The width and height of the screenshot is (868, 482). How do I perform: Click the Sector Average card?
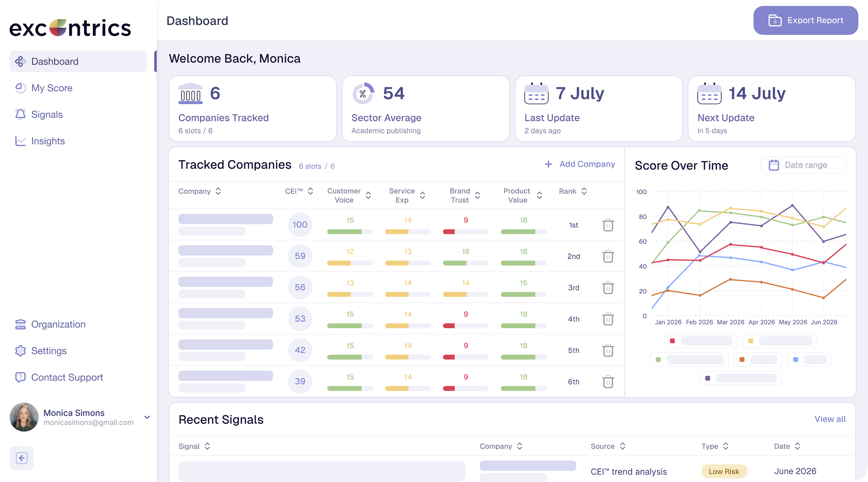(426, 109)
